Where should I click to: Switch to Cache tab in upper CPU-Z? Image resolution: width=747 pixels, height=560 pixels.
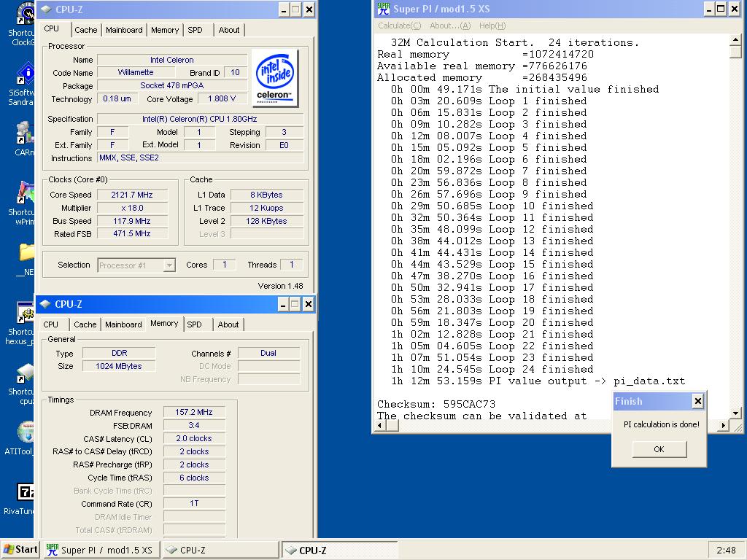(x=86, y=30)
